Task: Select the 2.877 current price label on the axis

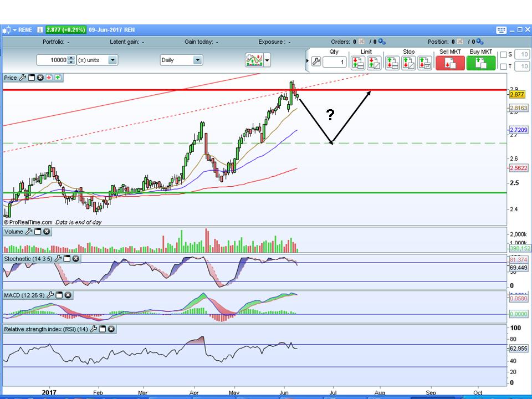Action: (517, 94)
